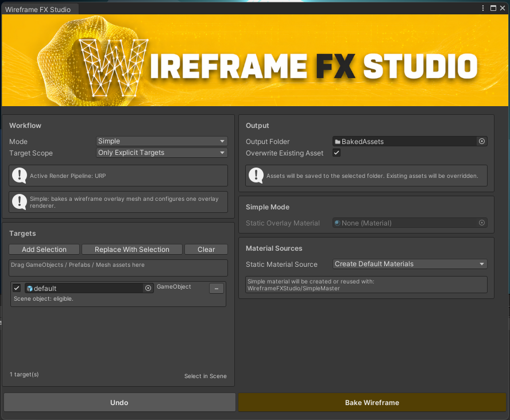Click the Static Overlay Material label

tap(283, 223)
